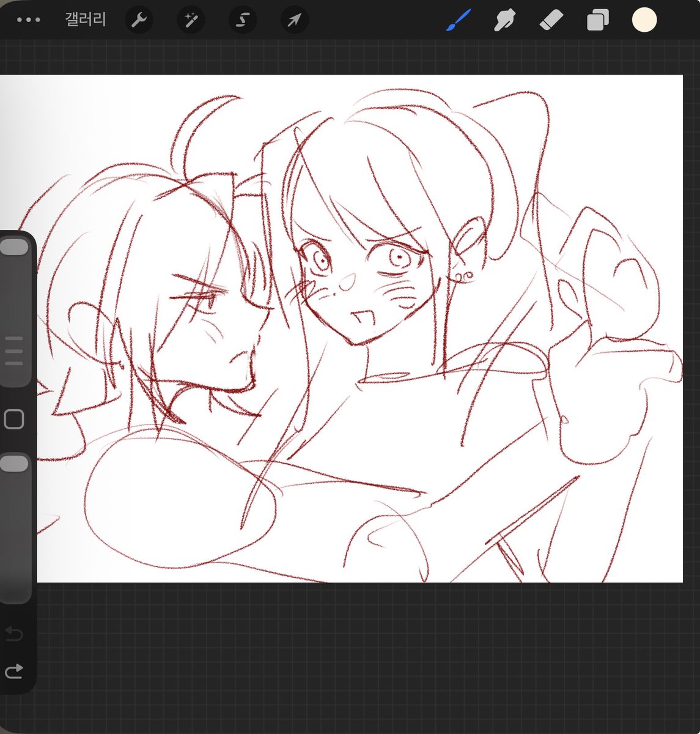700x734 pixels.
Task: Select the Brush tool
Action: coord(459,20)
